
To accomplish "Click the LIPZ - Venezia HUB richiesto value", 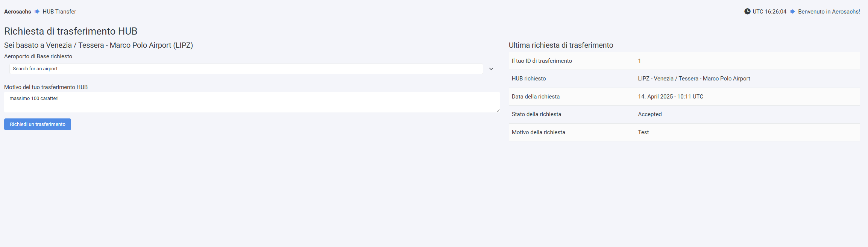I will [694, 79].
